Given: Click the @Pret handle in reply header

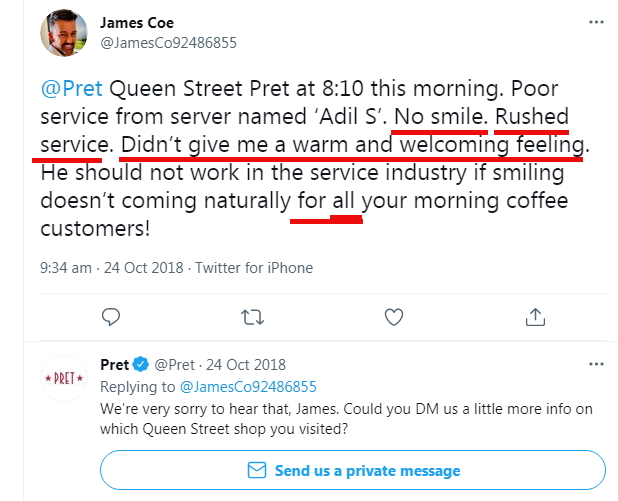Looking at the screenshot, I should pyautogui.click(x=176, y=365).
